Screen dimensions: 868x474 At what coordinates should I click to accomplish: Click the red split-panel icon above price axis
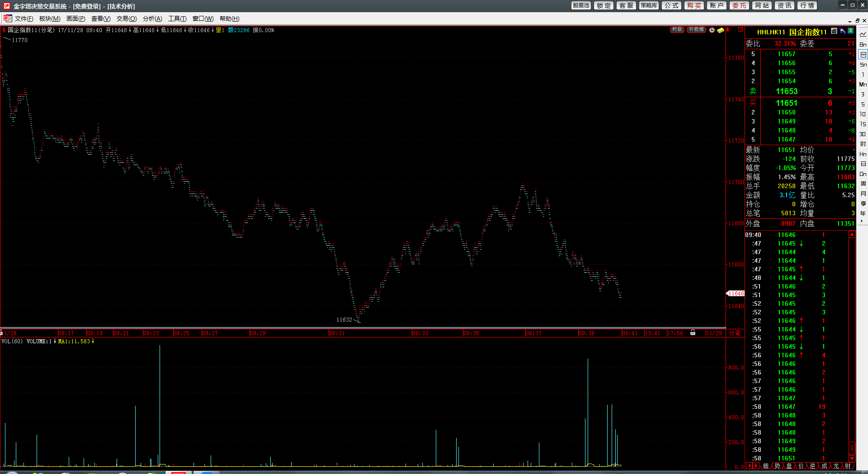click(741, 30)
